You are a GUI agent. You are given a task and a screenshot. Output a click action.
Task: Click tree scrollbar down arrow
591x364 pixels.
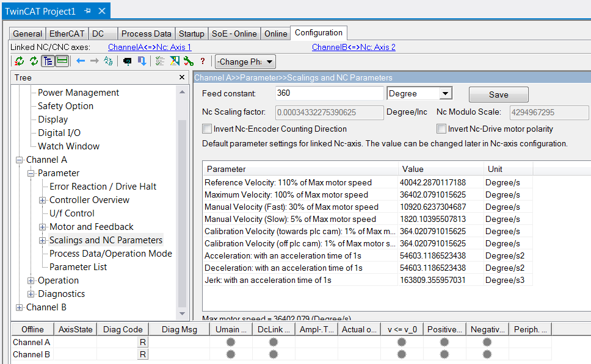point(182,313)
